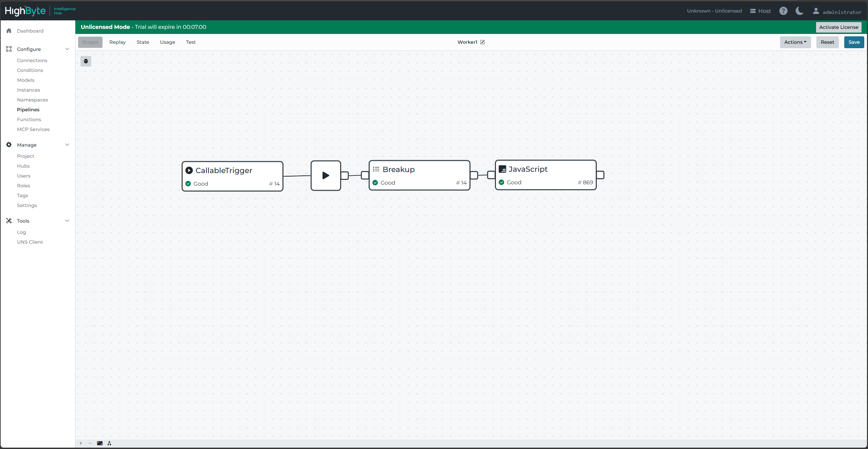Click the auto-layout hierarchy icon

[109, 443]
